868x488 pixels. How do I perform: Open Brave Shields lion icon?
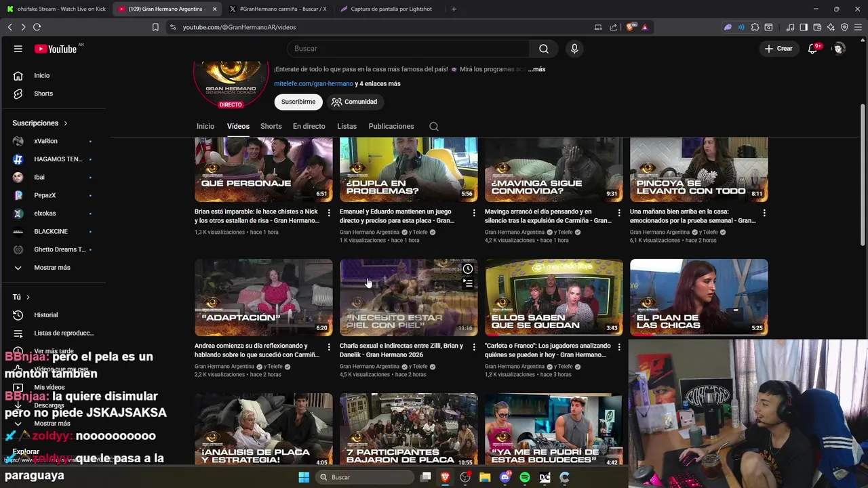(x=631, y=27)
